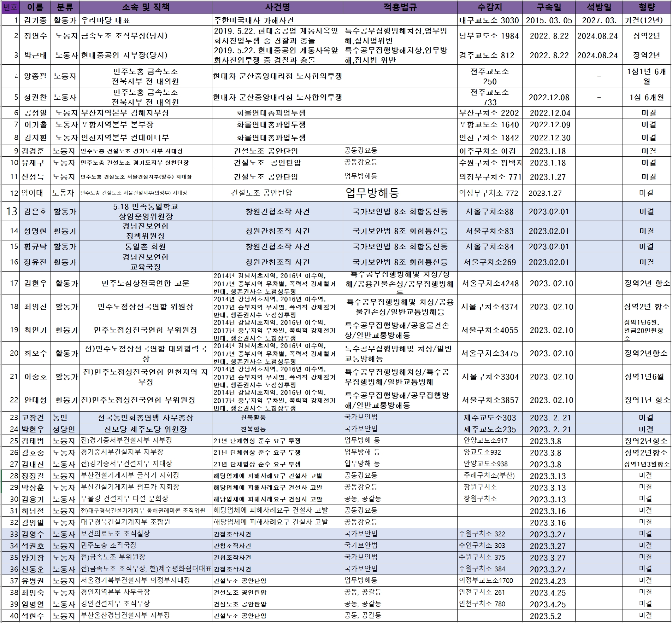672x623 pixels.
Task: Click the 이름 column header
Action: [35, 7]
